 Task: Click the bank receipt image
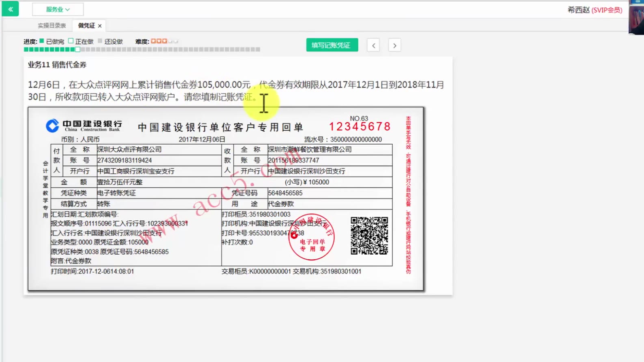(x=226, y=199)
